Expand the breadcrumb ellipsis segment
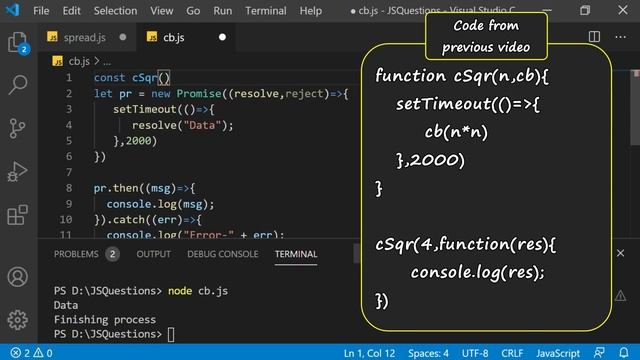The image size is (640, 360). pos(107,62)
